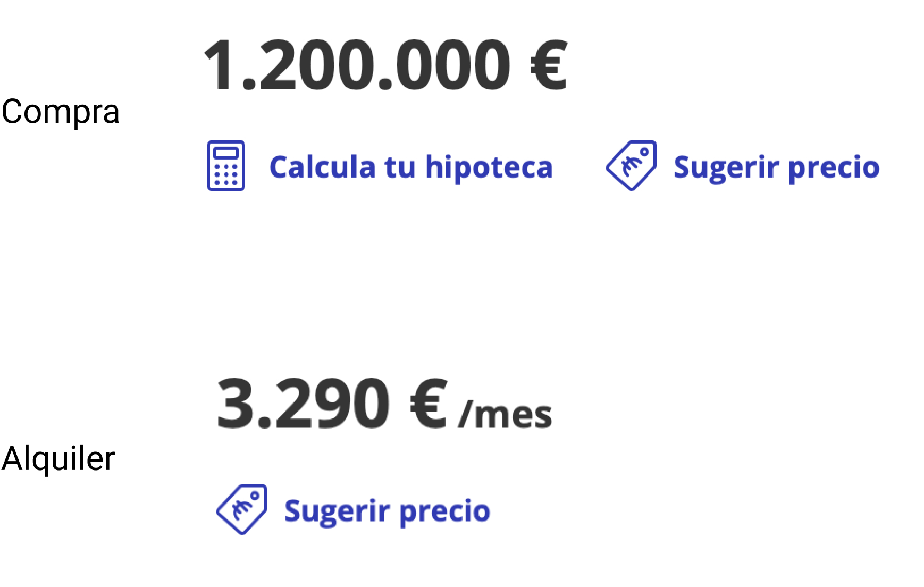
Task: Click the Alquiler label
Action: 58,458
